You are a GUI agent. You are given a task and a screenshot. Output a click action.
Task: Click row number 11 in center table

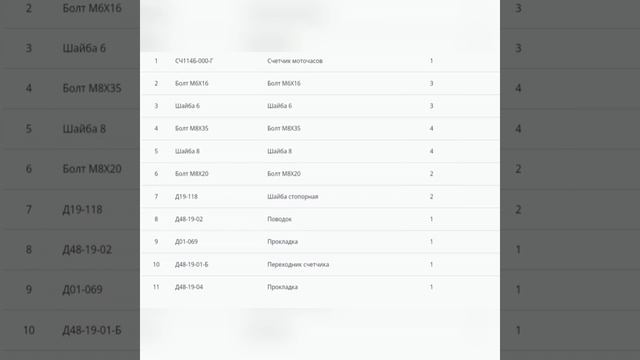click(156, 287)
